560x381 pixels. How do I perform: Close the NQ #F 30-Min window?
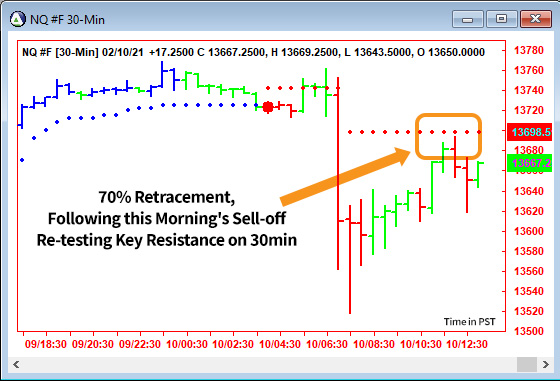(x=536, y=19)
